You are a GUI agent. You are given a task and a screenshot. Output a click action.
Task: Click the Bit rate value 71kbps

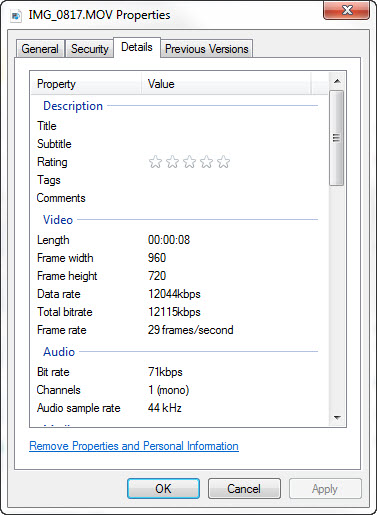[165, 372]
